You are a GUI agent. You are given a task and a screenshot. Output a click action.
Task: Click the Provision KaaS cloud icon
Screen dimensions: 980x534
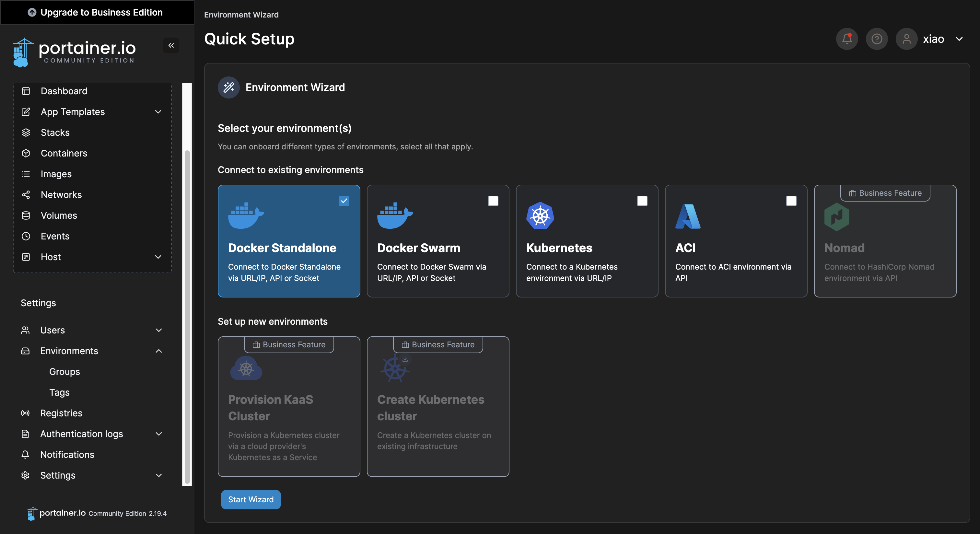click(246, 368)
